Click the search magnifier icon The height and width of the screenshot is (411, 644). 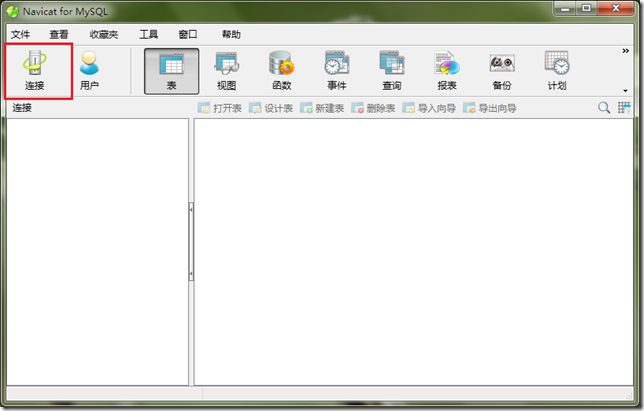point(604,108)
